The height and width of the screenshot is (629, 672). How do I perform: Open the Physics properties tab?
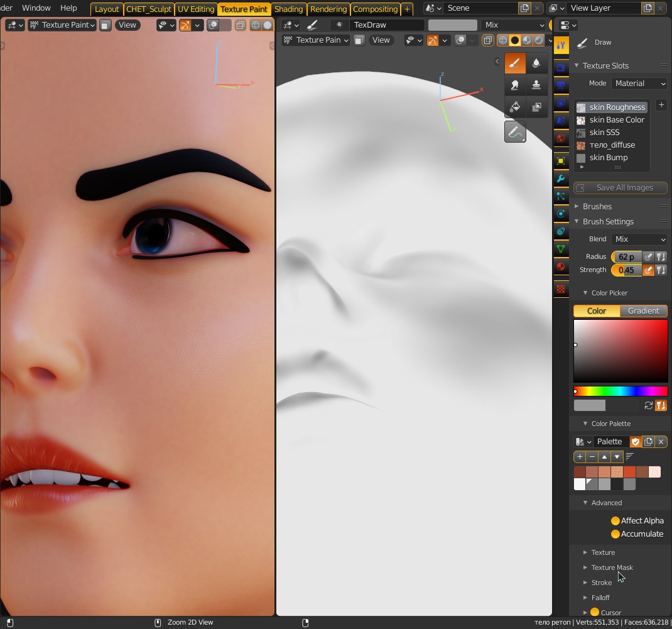(561, 214)
